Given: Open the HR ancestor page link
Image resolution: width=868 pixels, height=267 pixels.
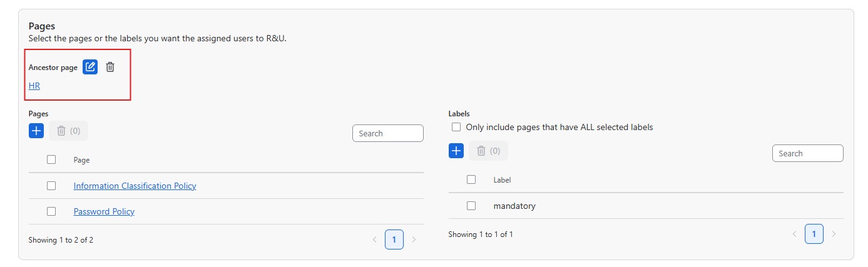Looking at the screenshot, I should click(34, 86).
